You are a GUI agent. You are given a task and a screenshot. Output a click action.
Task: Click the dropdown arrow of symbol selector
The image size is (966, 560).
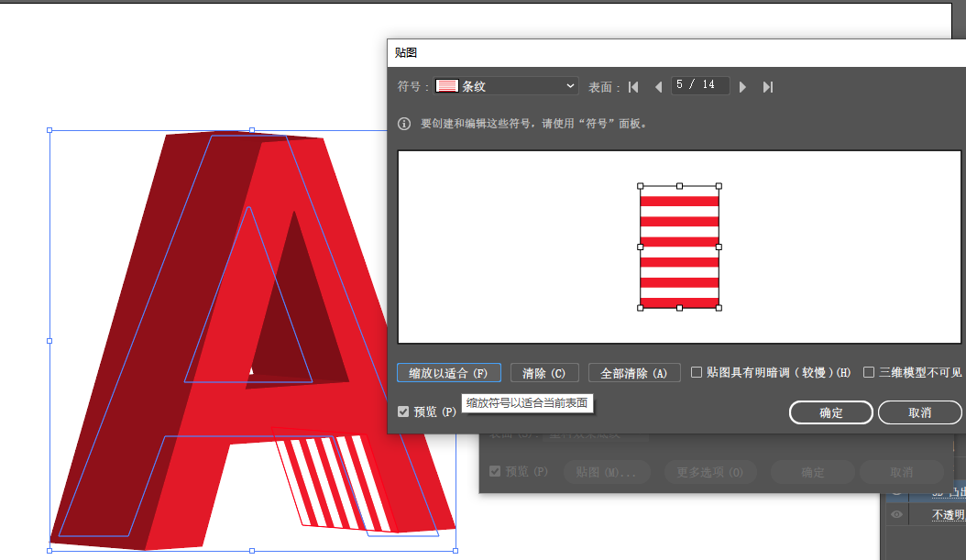[570, 85]
